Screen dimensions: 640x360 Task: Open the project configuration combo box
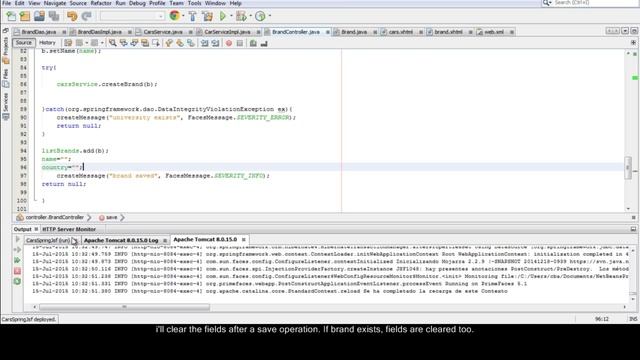pyautogui.click(x=132, y=16)
